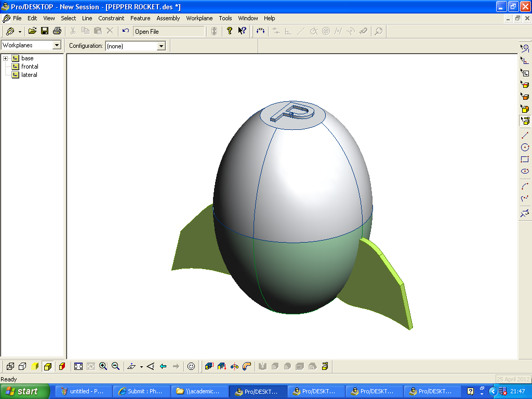Image resolution: width=532 pixels, height=399 pixels.
Task: Toggle transparent display mode
Action: tap(35, 366)
